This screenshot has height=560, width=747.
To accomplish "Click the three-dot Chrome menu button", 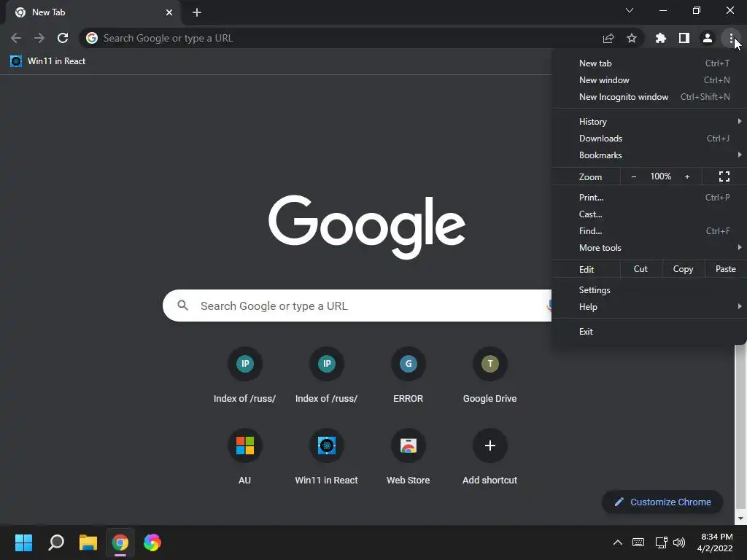I will (731, 38).
